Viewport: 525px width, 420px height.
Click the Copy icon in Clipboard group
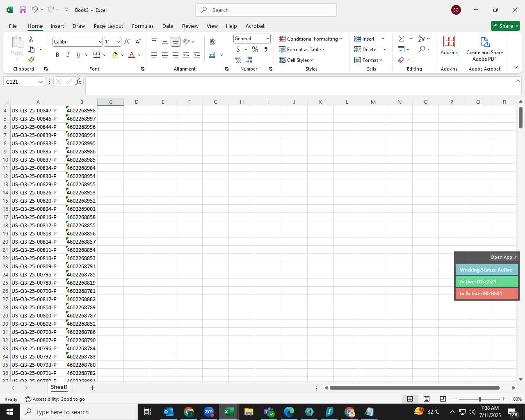point(31,49)
